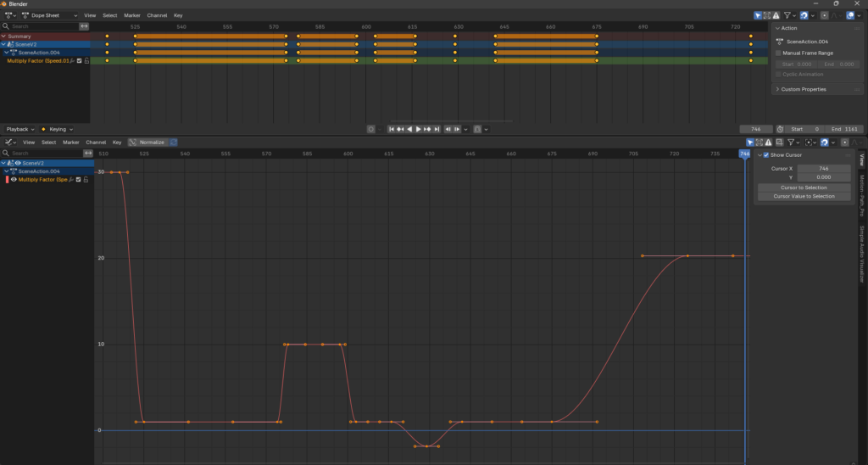This screenshot has width=868, height=465.
Task: Enable Manual Frame Range checkbox
Action: coord(778,53)
